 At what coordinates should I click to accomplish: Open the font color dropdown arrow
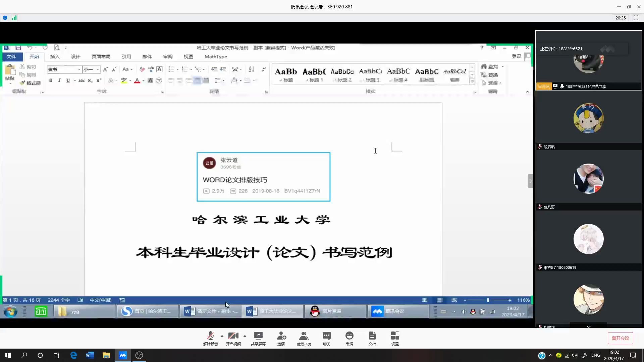click(143, 80)
